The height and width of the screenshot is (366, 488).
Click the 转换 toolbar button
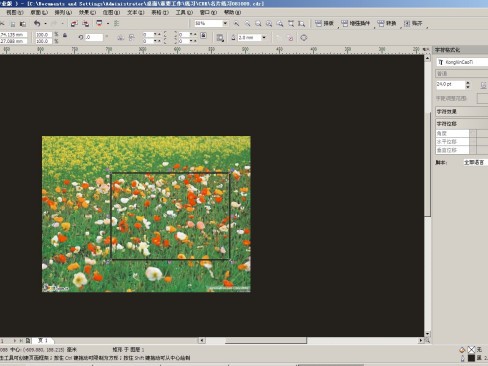(387, 23)
